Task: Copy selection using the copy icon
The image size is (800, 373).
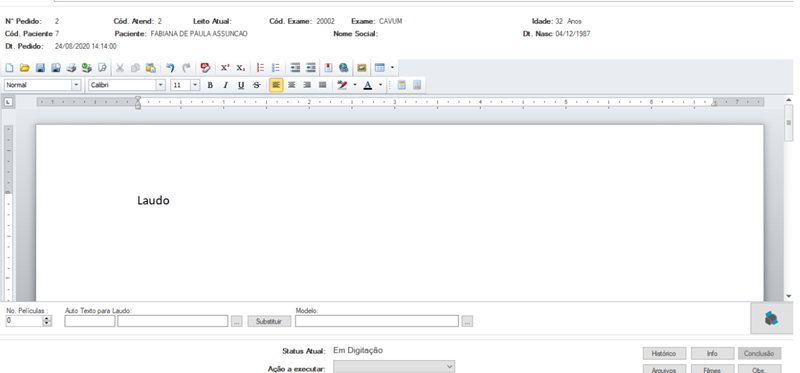Action: [135, 67]
